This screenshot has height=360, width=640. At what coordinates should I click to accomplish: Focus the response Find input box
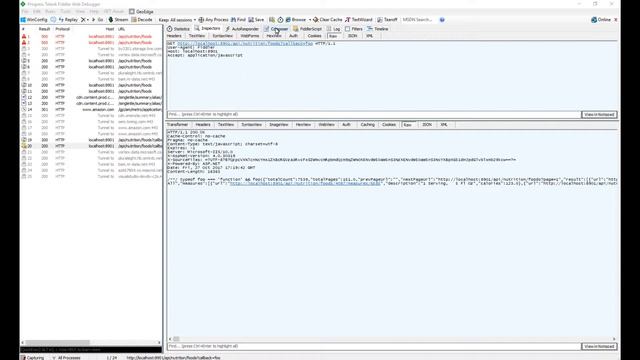tap(373, 347)
